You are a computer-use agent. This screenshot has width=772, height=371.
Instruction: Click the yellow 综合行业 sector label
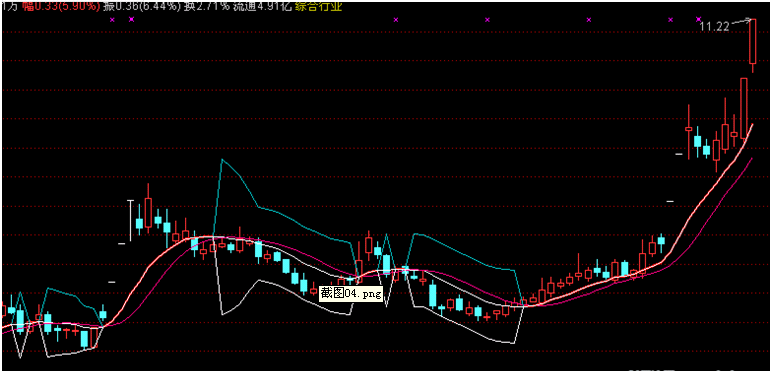318,6
